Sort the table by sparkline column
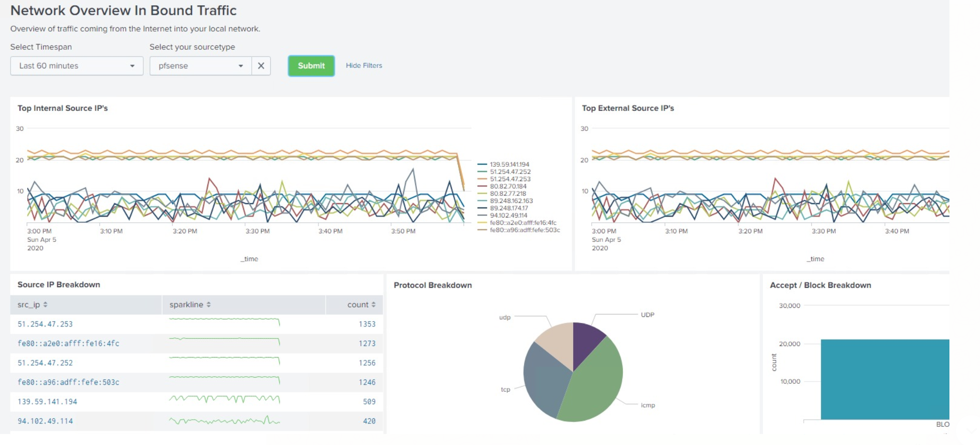This screenshot has width=980, height=445. [190, 304]
